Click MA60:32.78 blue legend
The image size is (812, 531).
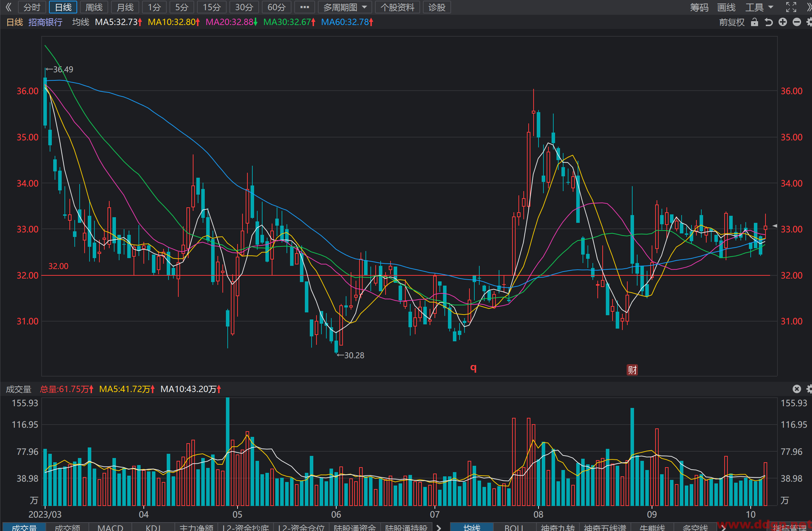[347, 22]
